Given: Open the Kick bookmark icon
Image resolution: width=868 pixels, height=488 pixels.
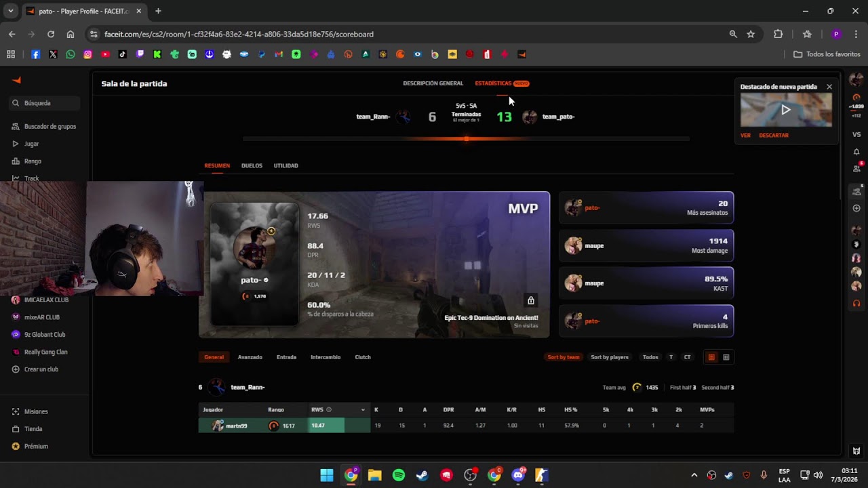Looking at the screenshot, I should [157, 54].
